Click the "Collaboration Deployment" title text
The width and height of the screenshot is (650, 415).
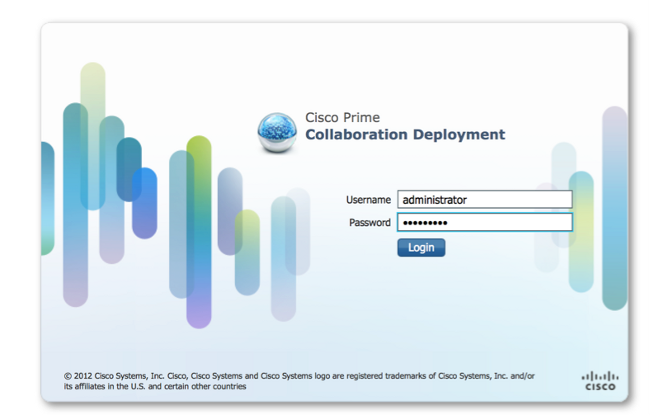[x=405, y=135]
